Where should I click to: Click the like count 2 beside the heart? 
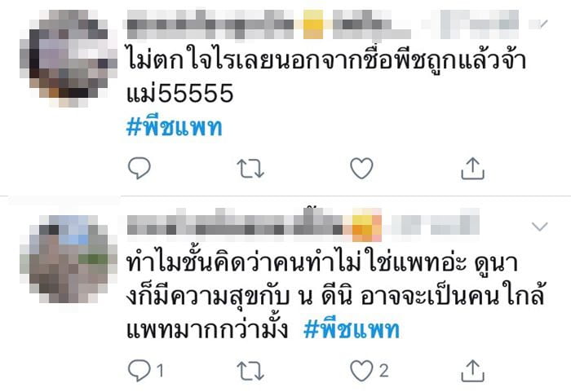[384, 371]
